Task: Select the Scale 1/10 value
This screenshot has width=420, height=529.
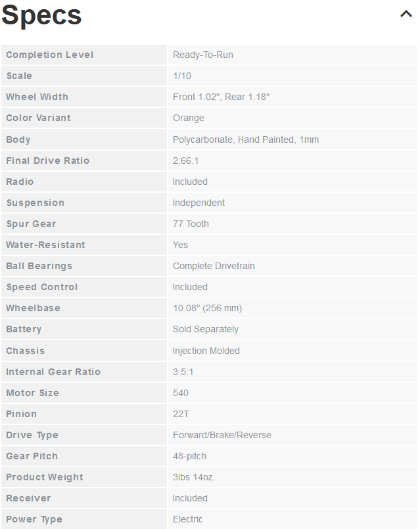Action: [x=182, y=76]
